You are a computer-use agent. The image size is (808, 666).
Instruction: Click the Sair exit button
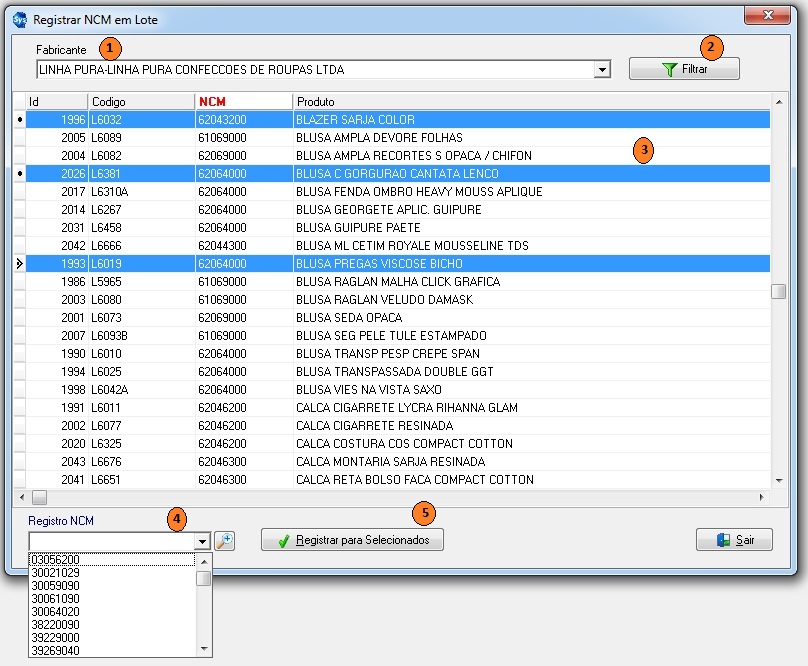734,540
